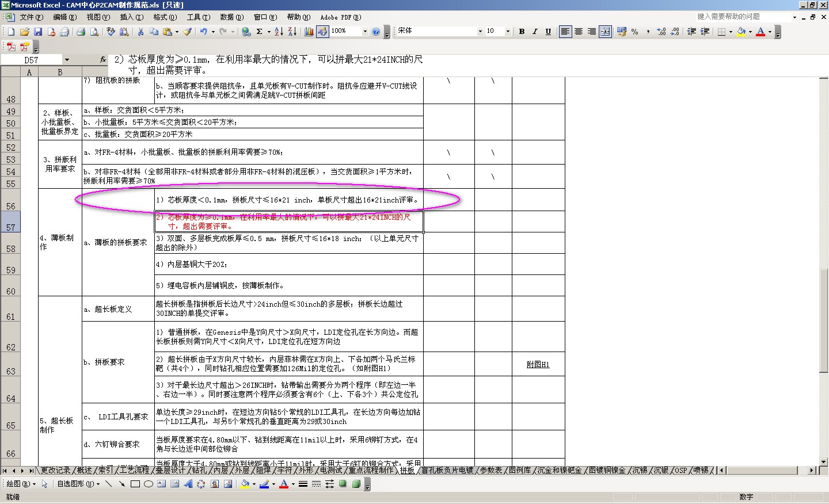Apply the red Font Color on formatting toolbar
This screenshot has width=829, height=504.
760,32
